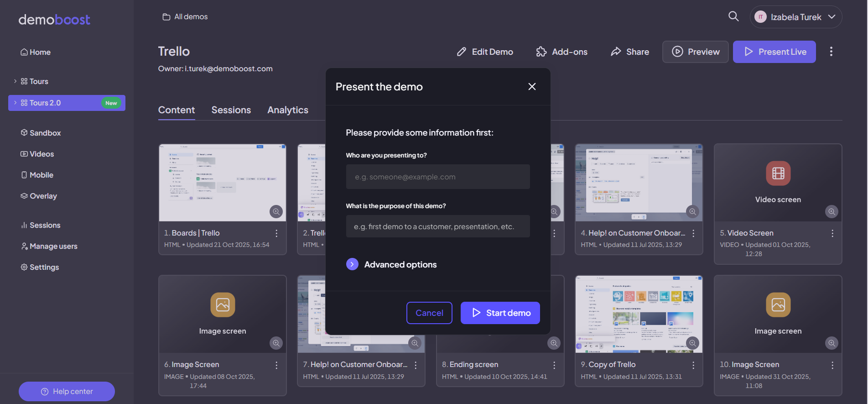The height and width of the screenshot is (404, 868).
Task: Click the owner email i.turek@demoboost.com
Action: tap(229, 68)
